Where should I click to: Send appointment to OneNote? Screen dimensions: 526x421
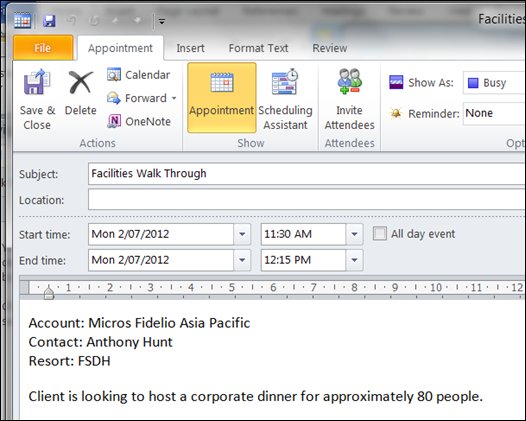click(139, 121)
